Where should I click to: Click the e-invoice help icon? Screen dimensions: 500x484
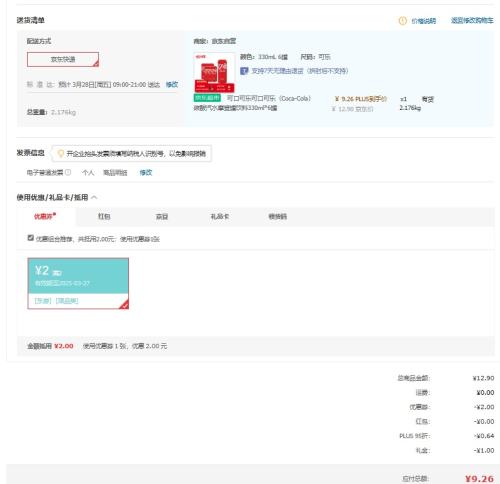68,172
